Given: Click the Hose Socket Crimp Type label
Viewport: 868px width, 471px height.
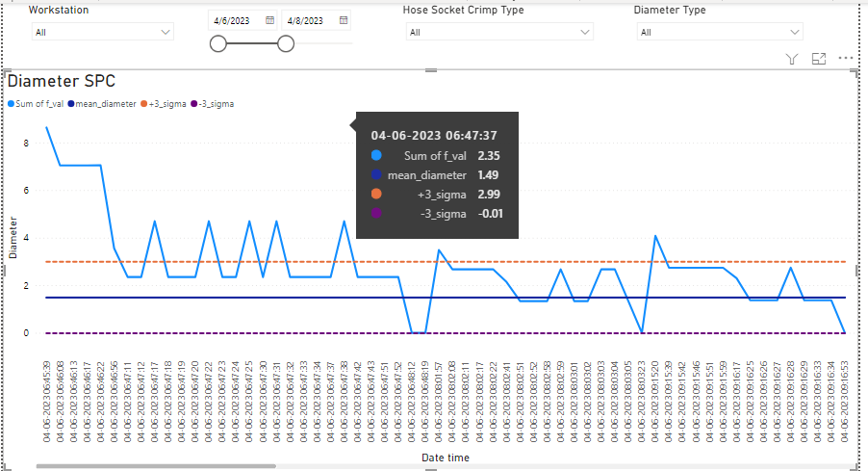Looking at the screenshot, I should click(463, 10).
